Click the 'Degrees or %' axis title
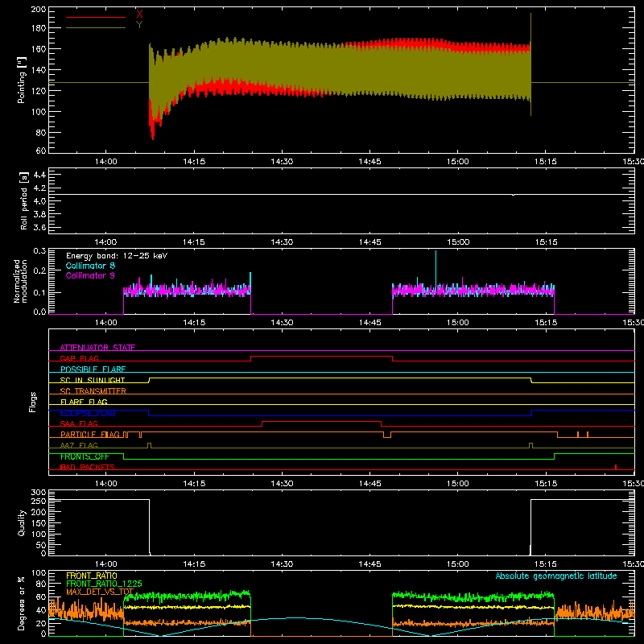This screenshot has width=644, height=644. [22, 604]
